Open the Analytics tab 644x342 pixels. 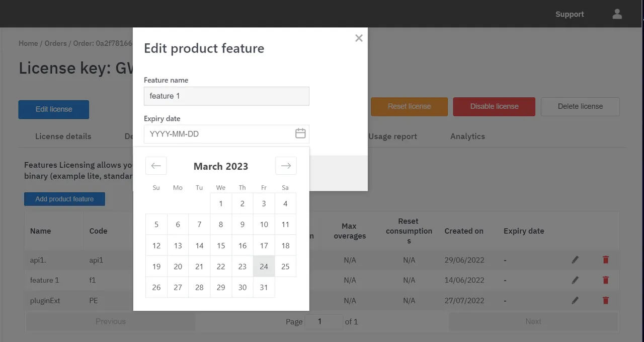coord(467,136)
